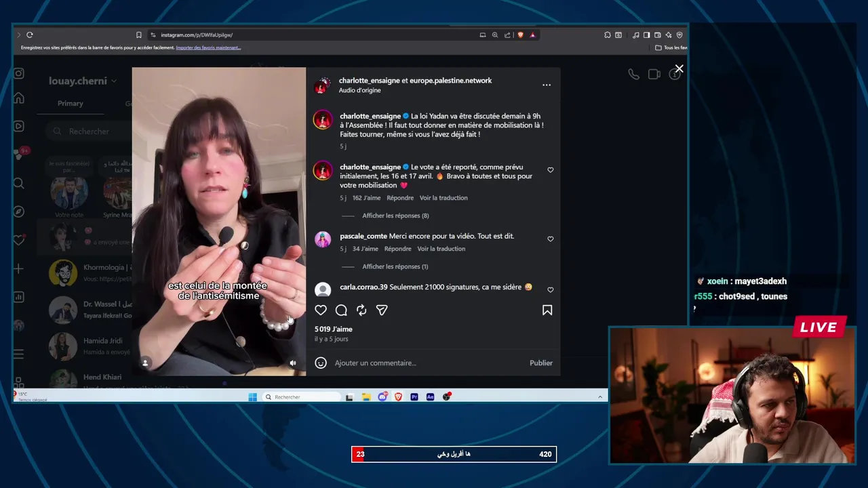Open Leo AI sparkle icon in toolbar
Screen dimensions: 868x488
click(669, 35)
